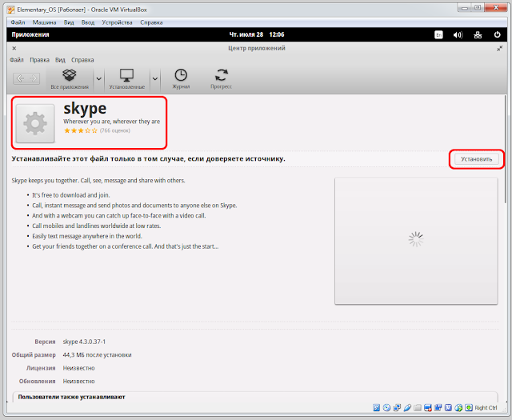Open the VirtualBox Устройства menu
The height and width of the screenshot is (420, 512).
117,22
